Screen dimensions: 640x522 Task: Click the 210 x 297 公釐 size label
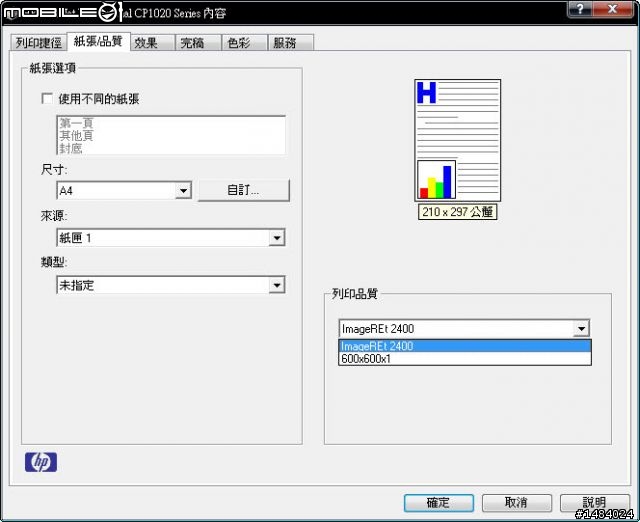coord(458,212)
